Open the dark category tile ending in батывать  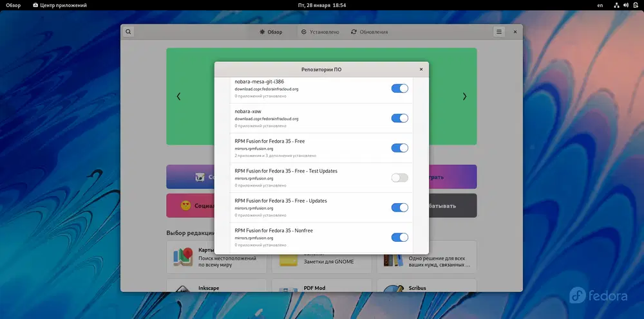pos(453,205)
